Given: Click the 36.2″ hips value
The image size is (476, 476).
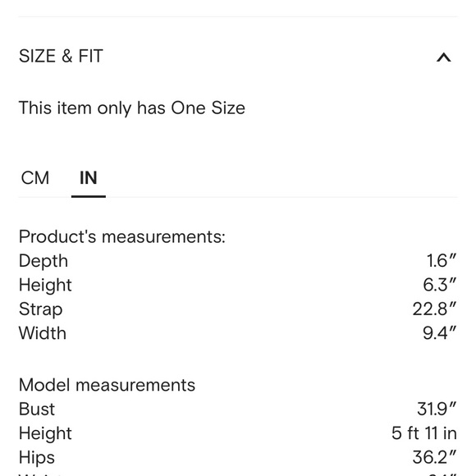Looking at the screenshot, I should pos(434,457).
